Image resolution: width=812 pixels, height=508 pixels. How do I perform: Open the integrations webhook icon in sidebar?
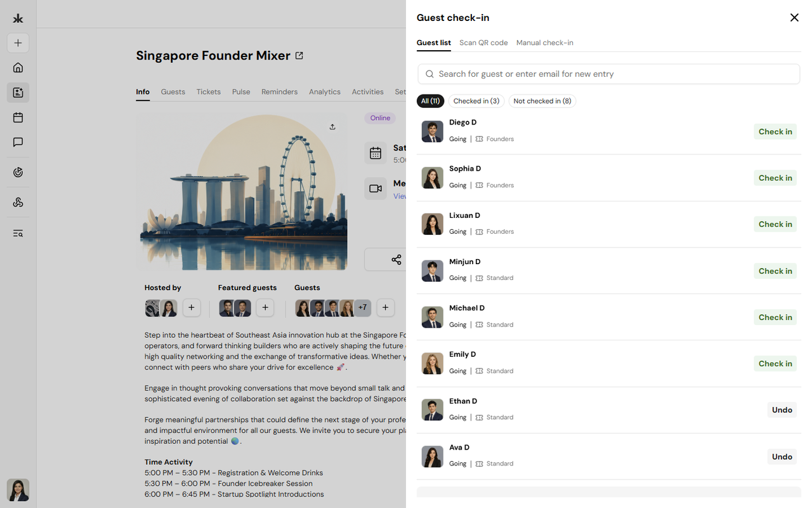(18, 202)
